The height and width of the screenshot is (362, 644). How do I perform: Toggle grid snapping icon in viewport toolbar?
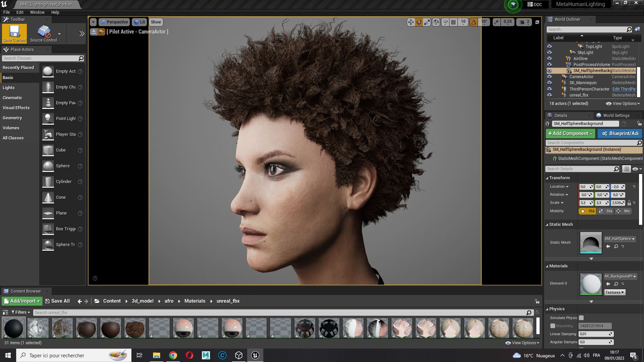453,22
